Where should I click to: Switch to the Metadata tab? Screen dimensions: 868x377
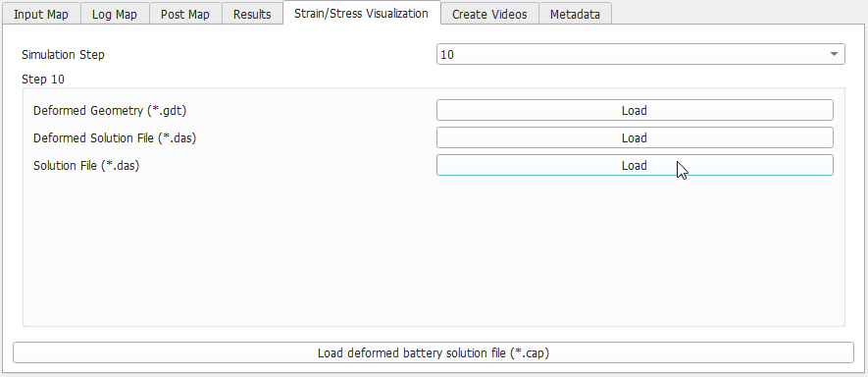tap(575, 14)
